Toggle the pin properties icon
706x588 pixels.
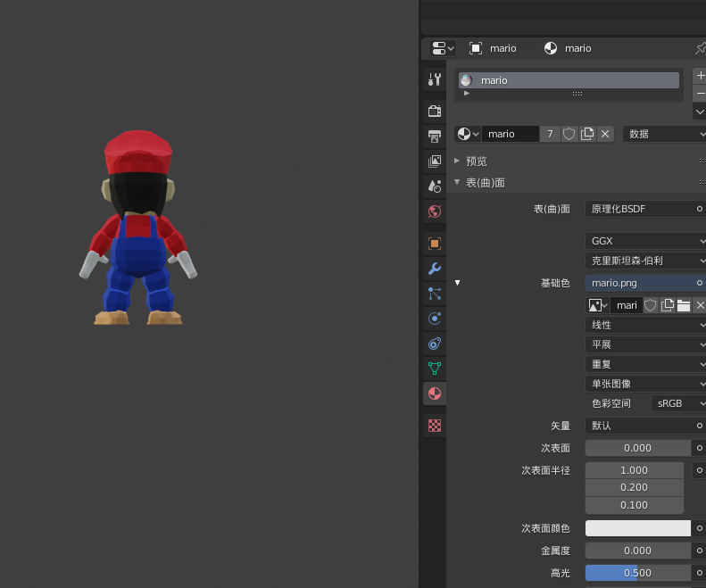pyautogui.click(x=700, y=48)
